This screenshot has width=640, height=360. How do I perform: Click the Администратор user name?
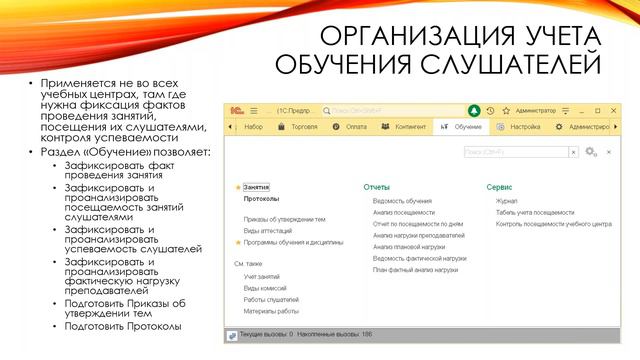536,111
